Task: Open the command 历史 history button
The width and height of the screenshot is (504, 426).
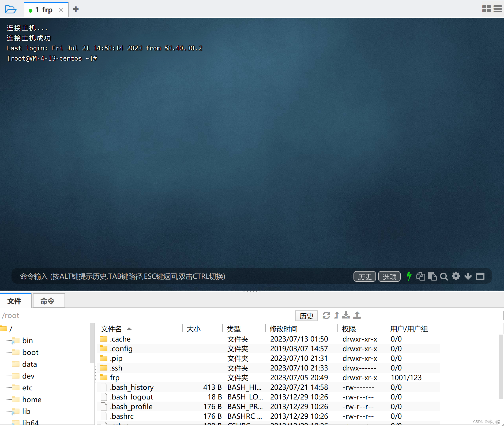Action: point(364,276)
